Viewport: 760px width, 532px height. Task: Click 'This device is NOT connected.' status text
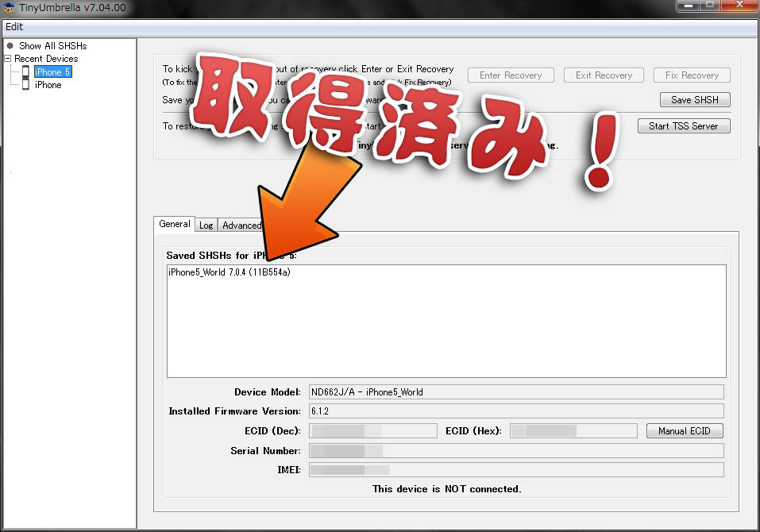[x=446, y=489]
